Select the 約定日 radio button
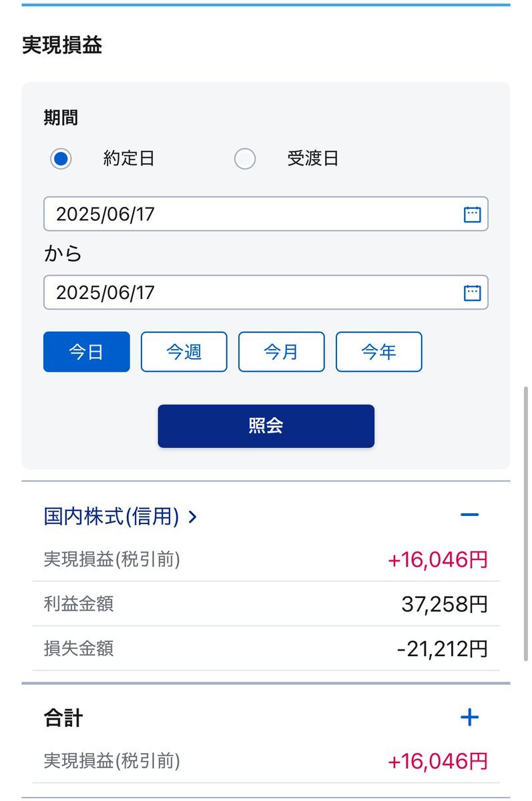Image resolution: width=532 pixels, height=801 pixels. 61,159
